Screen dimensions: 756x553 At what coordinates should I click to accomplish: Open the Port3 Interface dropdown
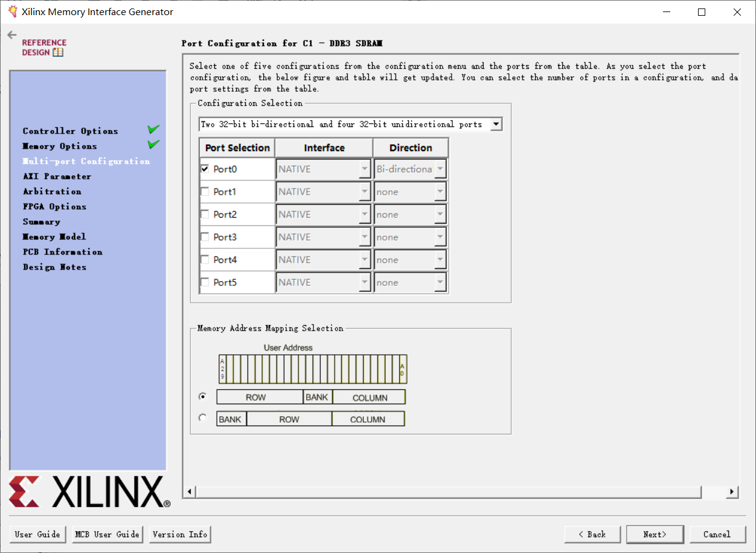[x=324, y=237]
